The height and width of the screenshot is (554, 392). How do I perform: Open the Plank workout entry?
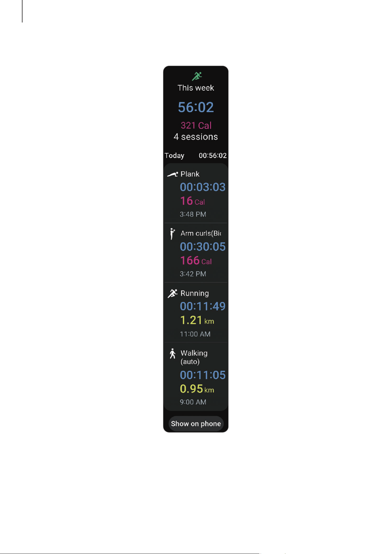click(196, 194)
